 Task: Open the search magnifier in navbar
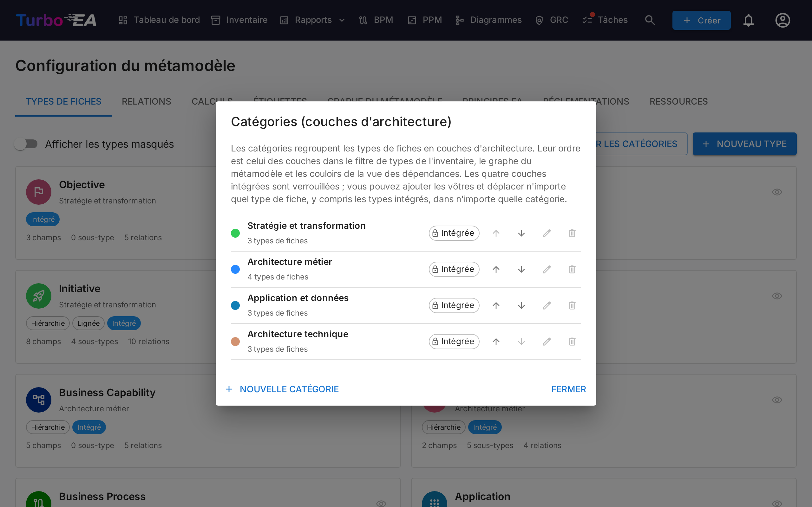[650, 20]
